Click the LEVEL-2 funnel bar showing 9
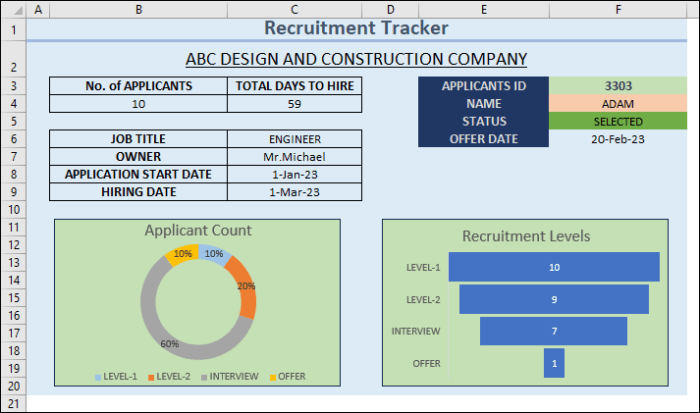Viewport: 700px width, 413px height. 554,299
